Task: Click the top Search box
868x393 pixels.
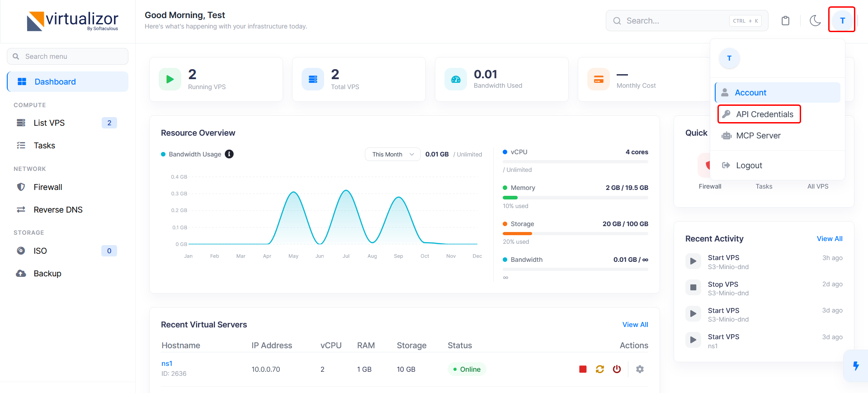Action: pos(687,21)
